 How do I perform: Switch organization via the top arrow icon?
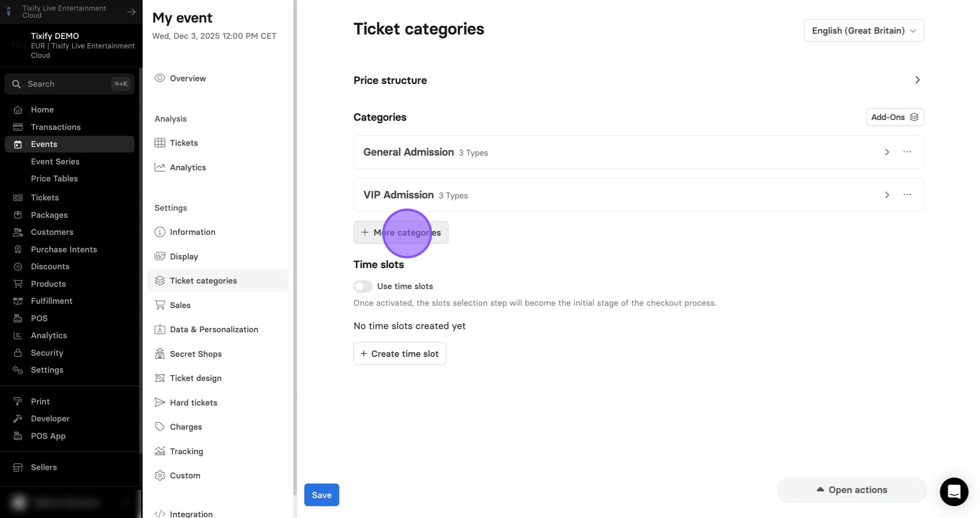(131, 12)
